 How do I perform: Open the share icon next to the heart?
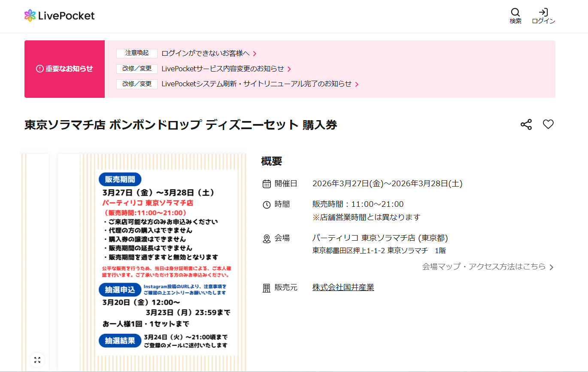(x=525, y=124)
